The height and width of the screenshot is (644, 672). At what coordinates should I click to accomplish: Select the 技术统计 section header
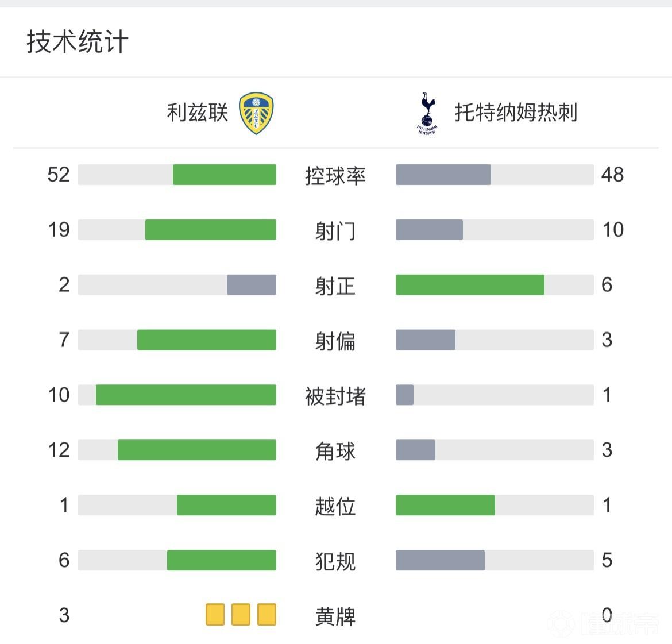pyautogui.click(x=78, y=42)
